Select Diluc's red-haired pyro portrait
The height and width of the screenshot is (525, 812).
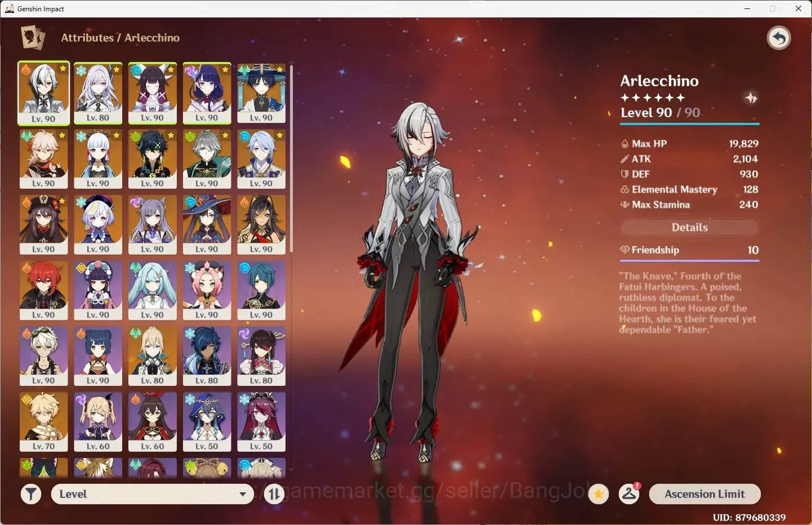[43, 291]
